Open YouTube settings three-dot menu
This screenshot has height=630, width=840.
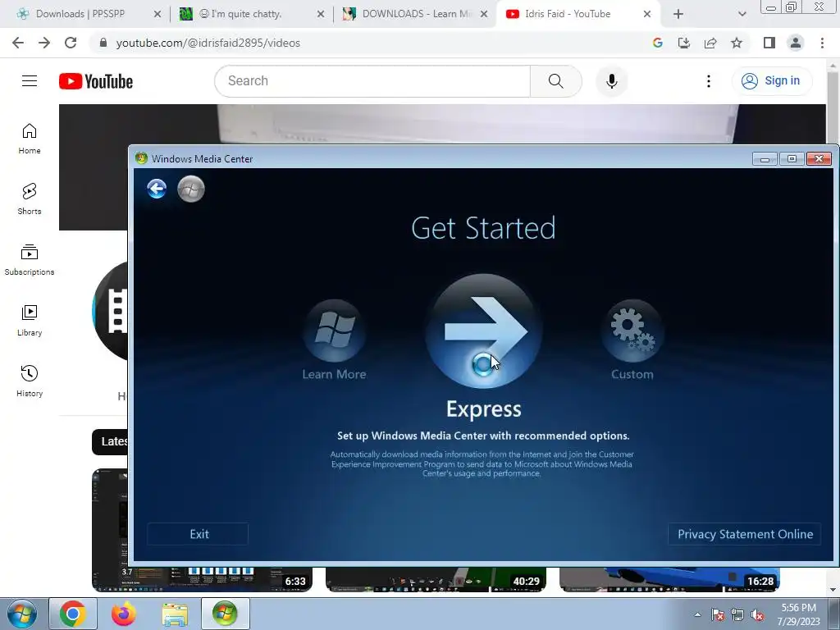click(x=709, y=81)
